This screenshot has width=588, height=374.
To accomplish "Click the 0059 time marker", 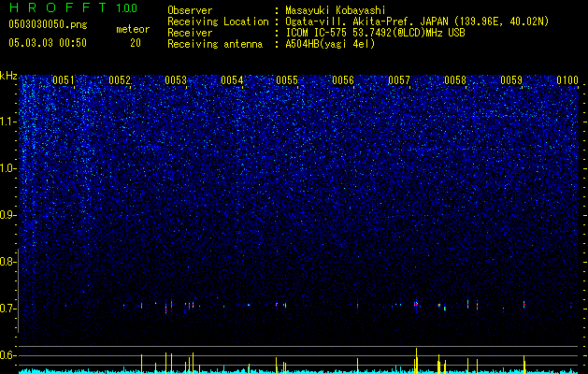I will 511,80.
